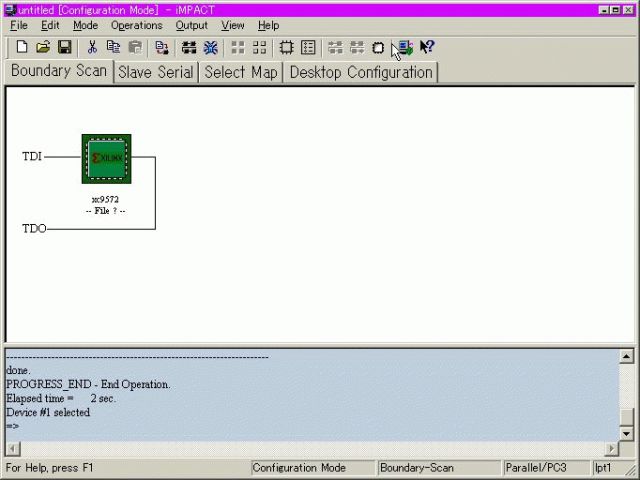Viewport: 640px width, 480px height.
Task: Open the Operations menu
Action: point(137,25)
